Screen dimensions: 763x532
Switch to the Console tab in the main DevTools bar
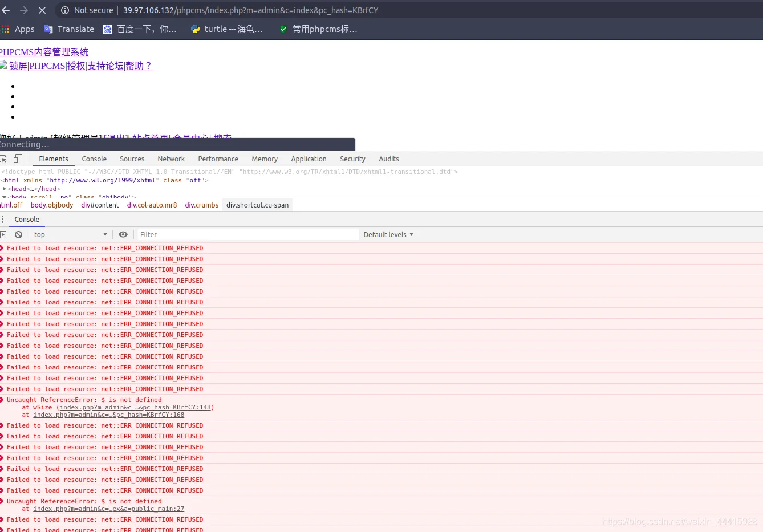point(94,159)
